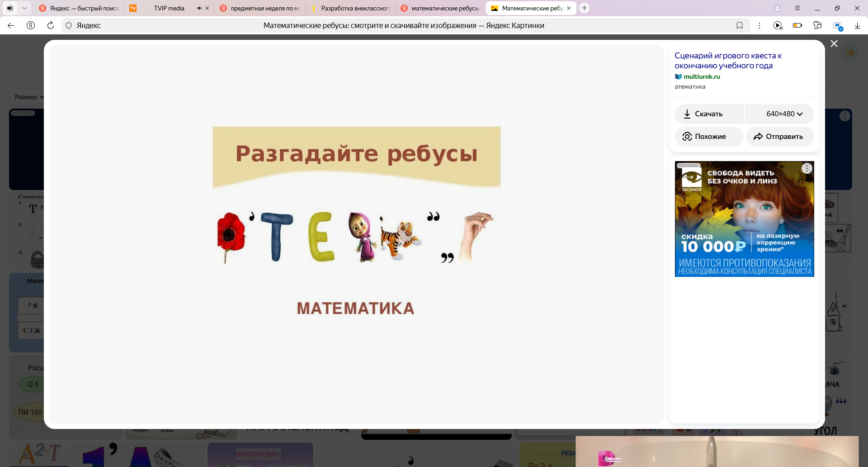
Task: Reload the current page
Action: [51, 25]
